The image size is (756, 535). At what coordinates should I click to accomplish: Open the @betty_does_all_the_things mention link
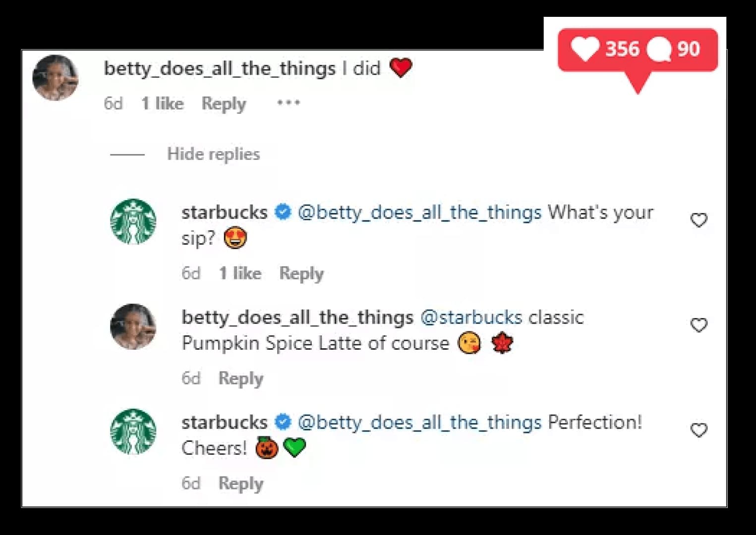click(x=419, y=212)
